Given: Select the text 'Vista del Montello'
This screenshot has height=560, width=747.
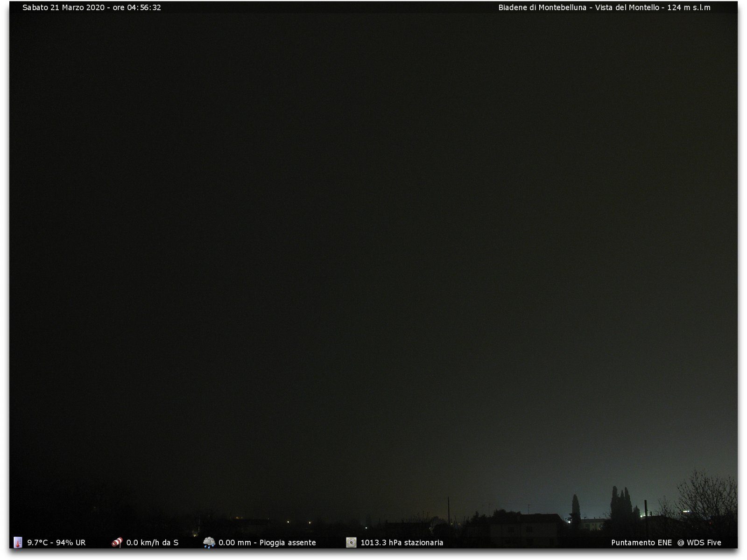Looking at the screenshot, I should [x=627, y=7].
